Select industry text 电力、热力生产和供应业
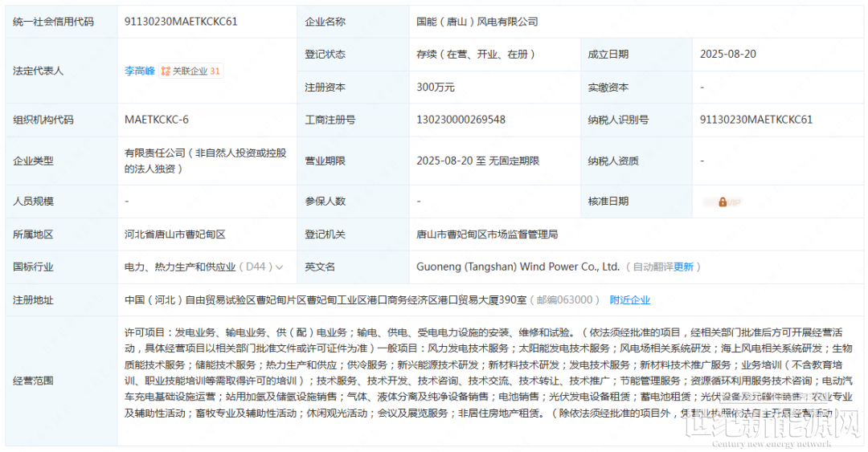868x452 pixels. [180, 267]
